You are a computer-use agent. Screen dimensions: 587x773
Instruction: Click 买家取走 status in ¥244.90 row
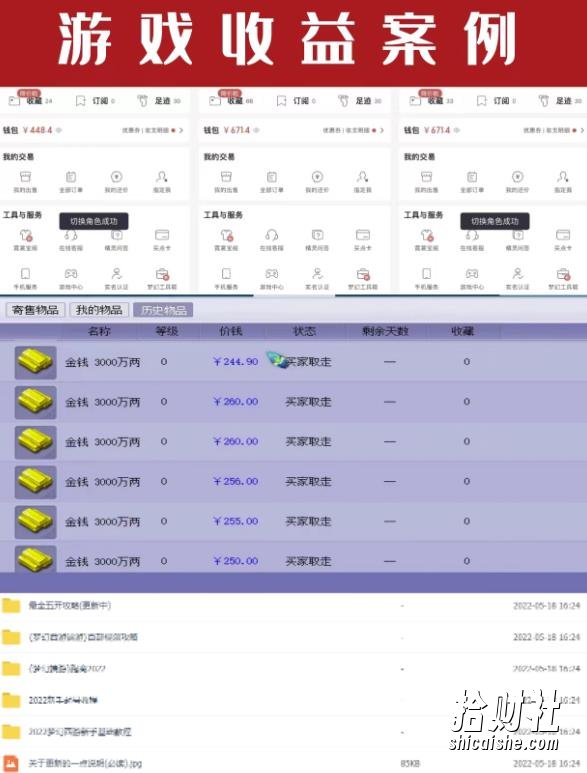[308, 362]
